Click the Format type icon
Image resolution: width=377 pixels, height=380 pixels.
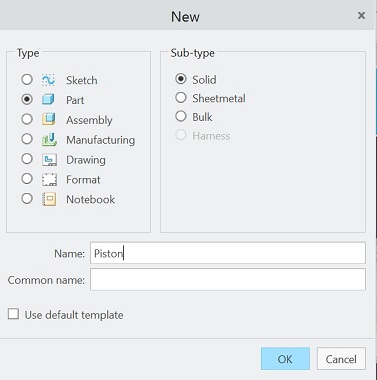click(49, 179)
